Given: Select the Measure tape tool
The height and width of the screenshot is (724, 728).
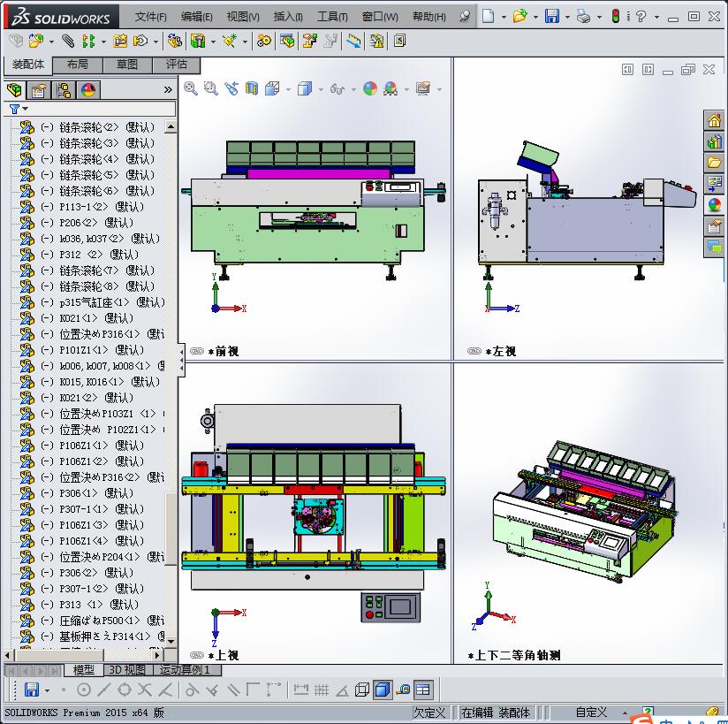Looking at the screenshot, I should click(x=403, y=690).
